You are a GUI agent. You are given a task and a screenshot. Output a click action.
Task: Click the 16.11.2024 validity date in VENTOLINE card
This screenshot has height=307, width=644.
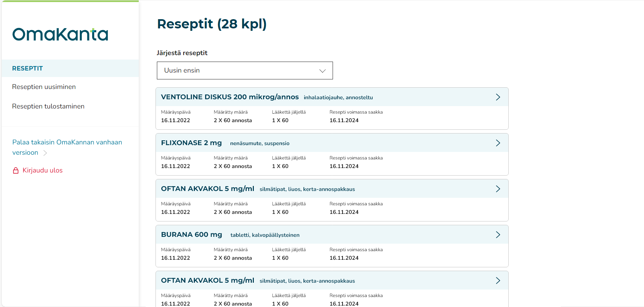[344, 120]
